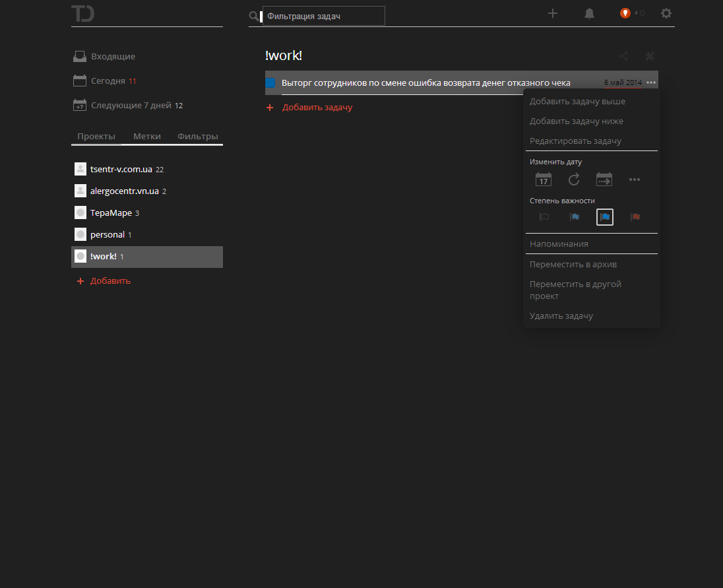Share the !work! project via share icon
This screenshot has width=723, height=588.
point(623,56)
